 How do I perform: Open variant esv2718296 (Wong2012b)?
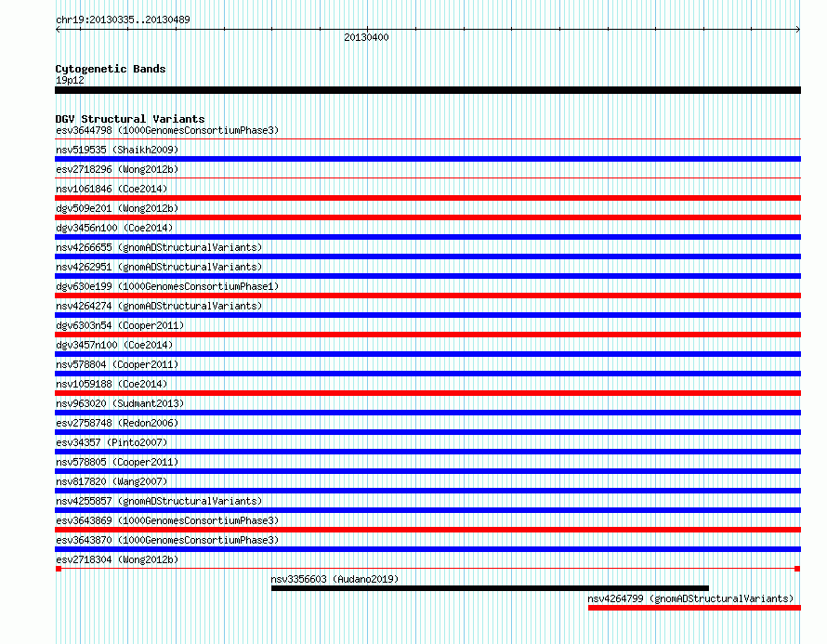117,169
